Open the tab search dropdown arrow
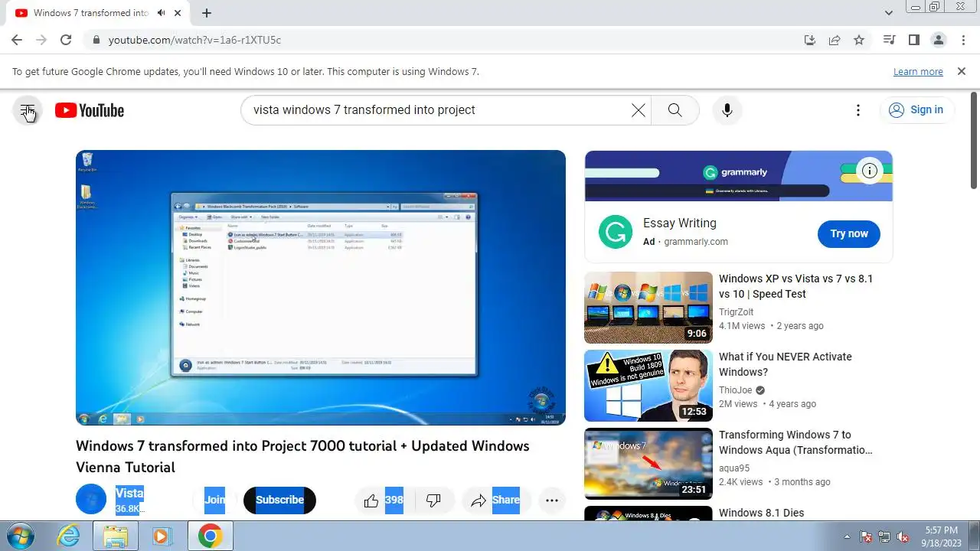 [x=889, y=13]
